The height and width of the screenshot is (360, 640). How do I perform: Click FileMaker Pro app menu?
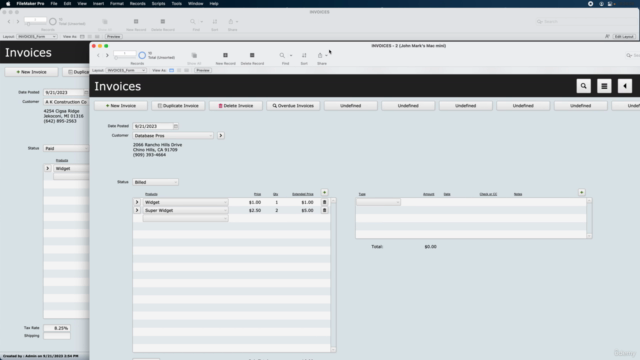click(x=30, y=4)
